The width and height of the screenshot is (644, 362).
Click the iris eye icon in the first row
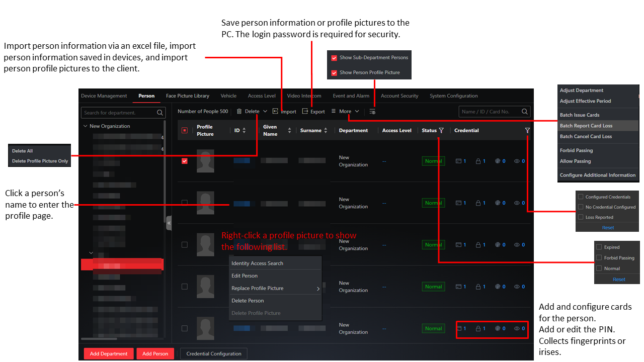517,161
